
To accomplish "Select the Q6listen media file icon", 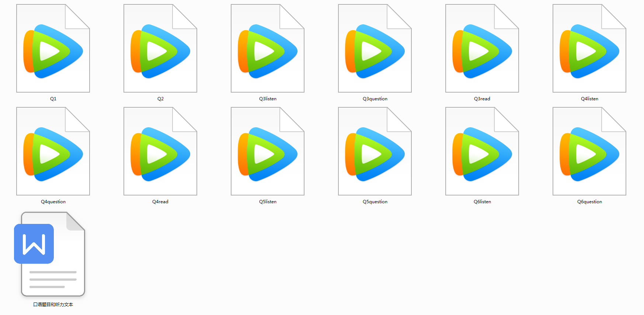I will click(482, 152).
